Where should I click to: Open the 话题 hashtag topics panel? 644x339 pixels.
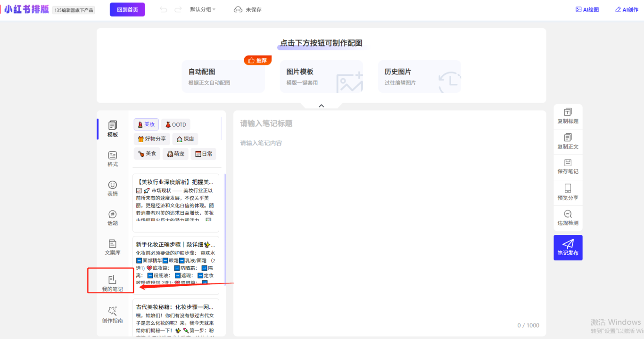coord(112,218)
